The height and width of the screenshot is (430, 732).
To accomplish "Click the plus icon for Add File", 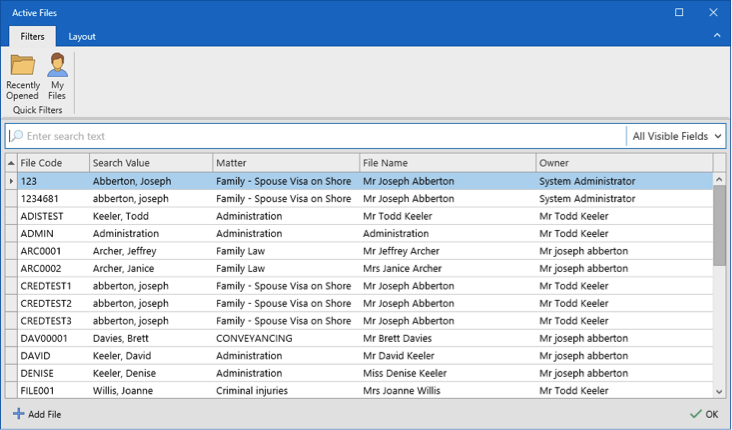I will click(19, 414).
